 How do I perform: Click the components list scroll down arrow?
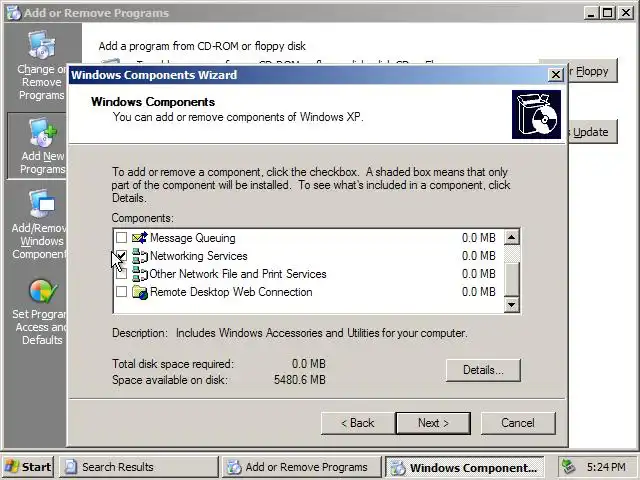511,304
